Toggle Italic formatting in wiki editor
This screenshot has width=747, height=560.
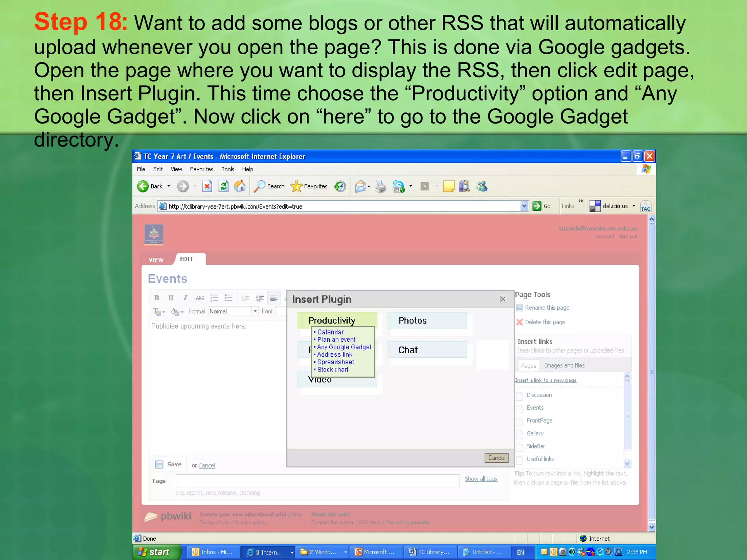[185, 298]
